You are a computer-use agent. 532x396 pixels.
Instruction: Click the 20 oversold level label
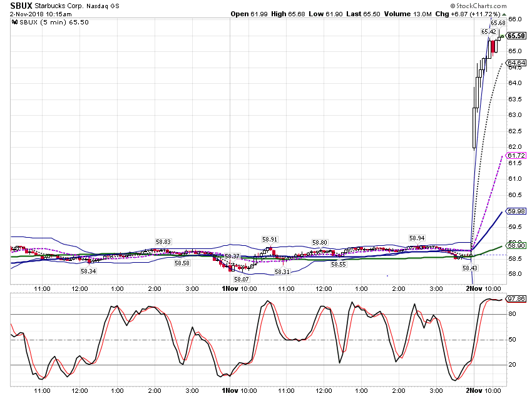(x=513, y=365)
